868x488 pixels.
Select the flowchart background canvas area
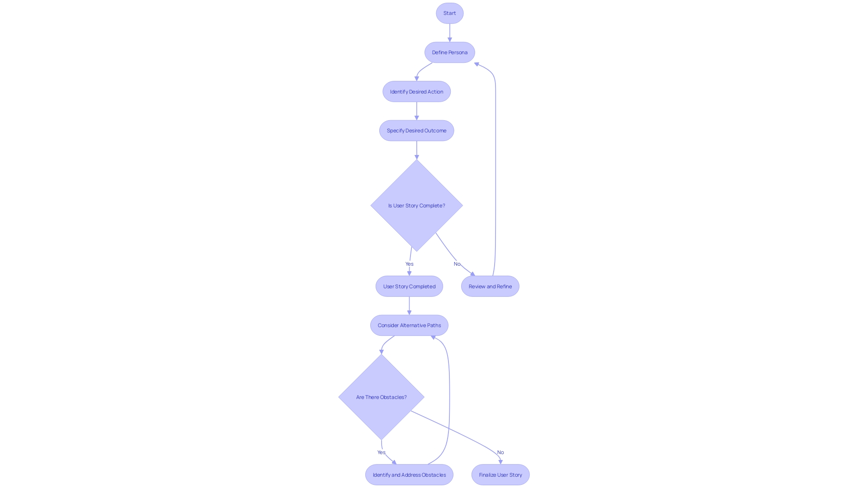pyautogui.click(x=119, y=238)
